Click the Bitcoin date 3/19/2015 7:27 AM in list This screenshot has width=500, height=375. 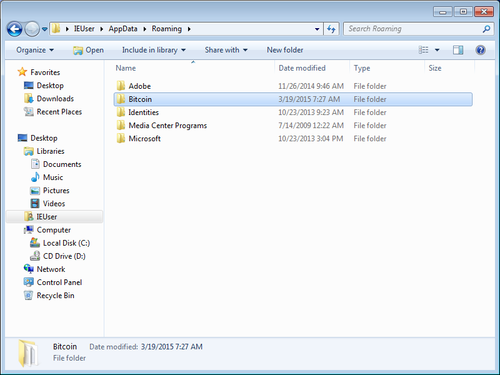[x=309, y=99]
